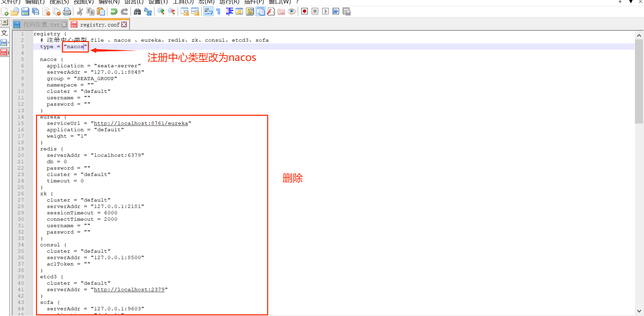Close the 代码位置.txt tab
Viewport: 644px width, 316px height.
(x=64, y=25)
